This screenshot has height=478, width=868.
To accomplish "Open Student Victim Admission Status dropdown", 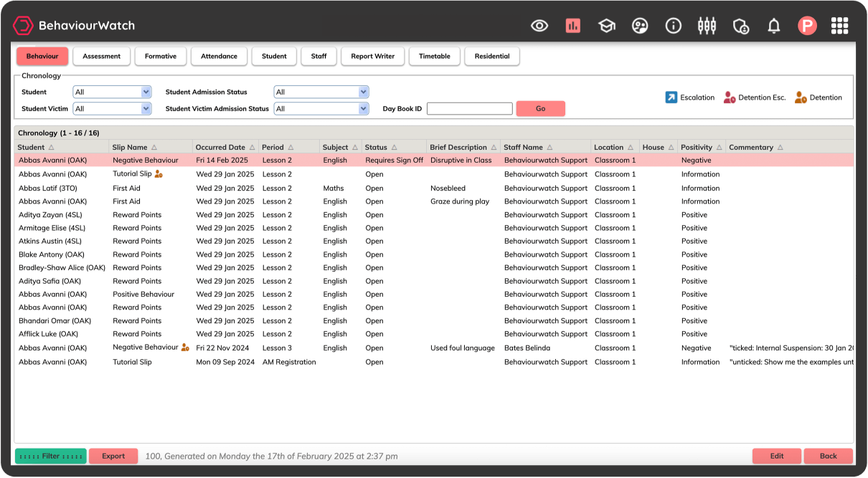I will pyautogui.click(x=321, y=109).
